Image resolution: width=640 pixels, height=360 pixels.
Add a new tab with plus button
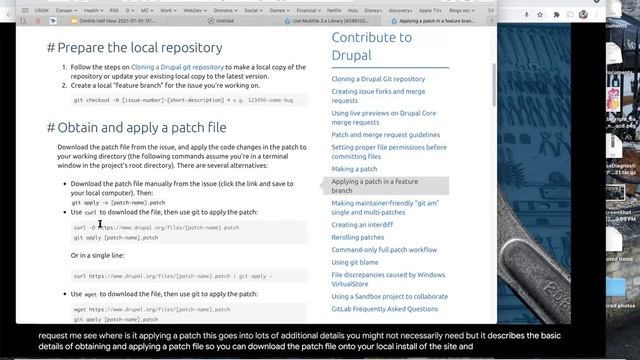[491, 20]
